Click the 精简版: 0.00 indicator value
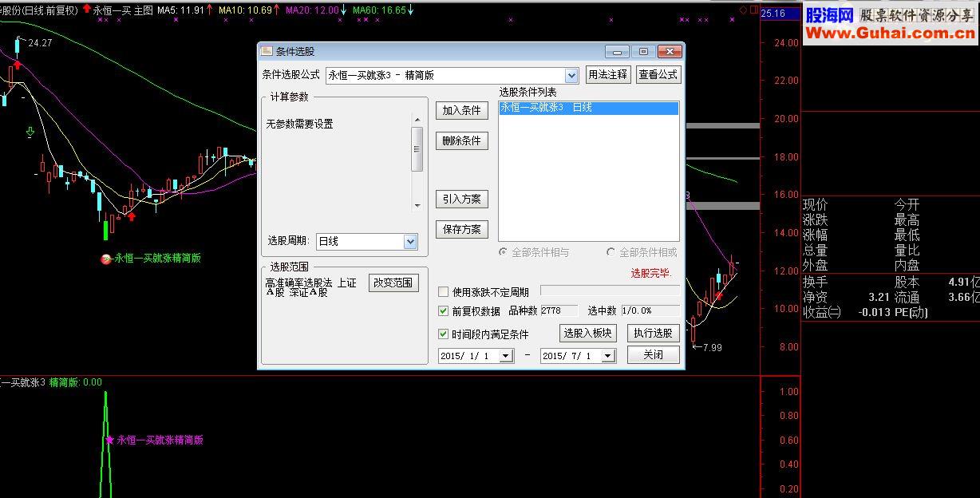This screenshot has height=498, width=980. pos(76,382)
